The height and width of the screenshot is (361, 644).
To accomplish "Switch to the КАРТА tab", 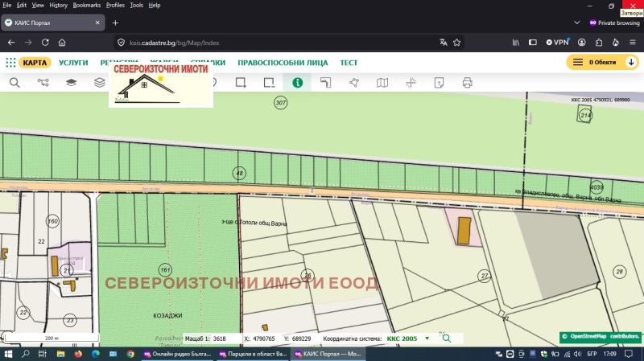I will click(35, 63).
